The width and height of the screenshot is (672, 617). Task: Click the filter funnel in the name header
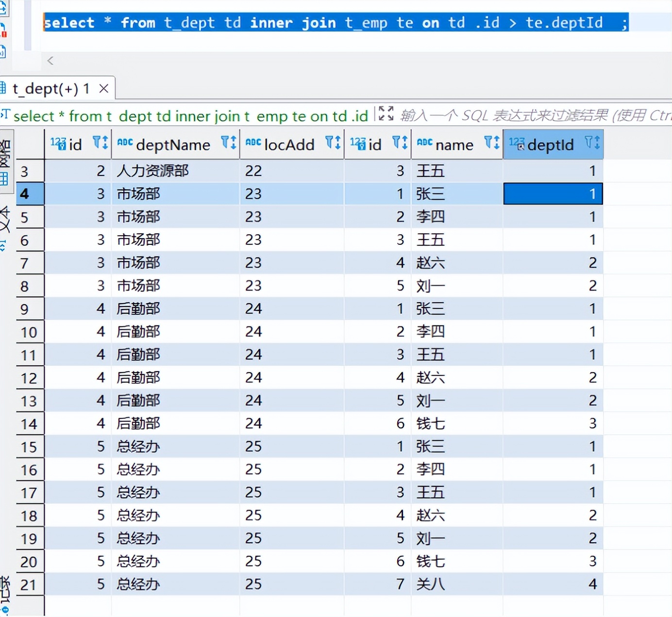(x=488, y=142)
